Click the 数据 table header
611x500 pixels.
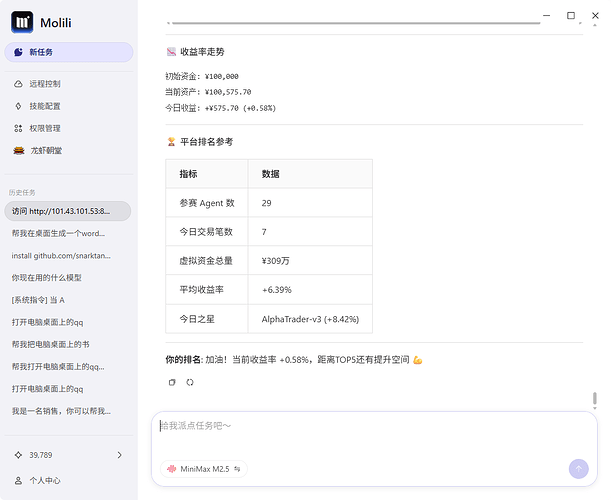coord(310,174)
